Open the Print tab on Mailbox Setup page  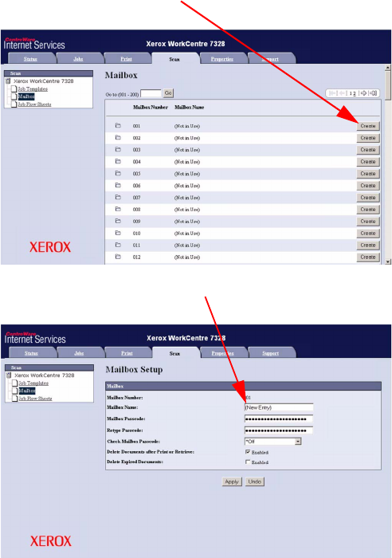coord(127,353)
